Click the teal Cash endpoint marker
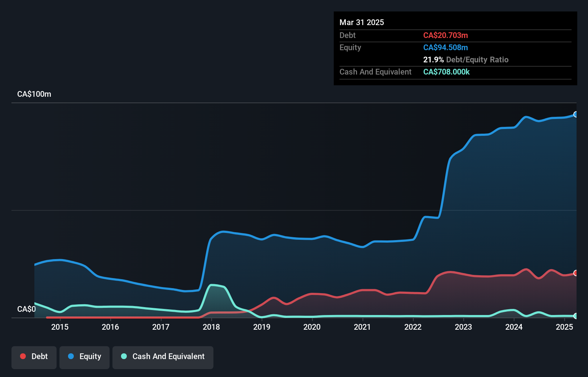Screen dimensions: 588x377 [x=576, y=316]
